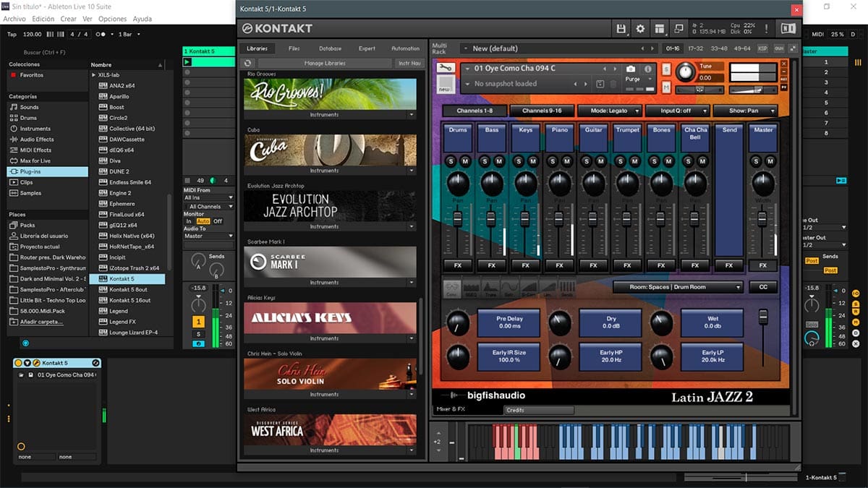
Task: Mute the Drums channel in the mixer
Action: tap(465, 160)
